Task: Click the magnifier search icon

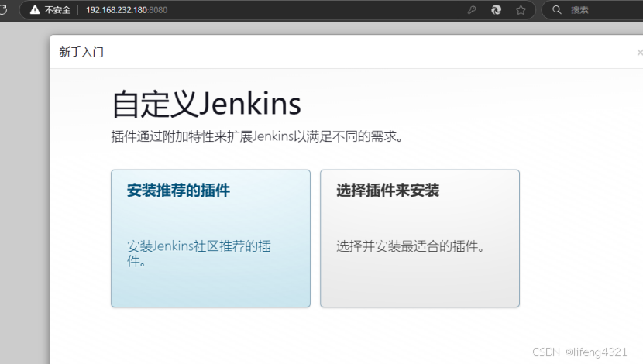Action: coord(556,10)
